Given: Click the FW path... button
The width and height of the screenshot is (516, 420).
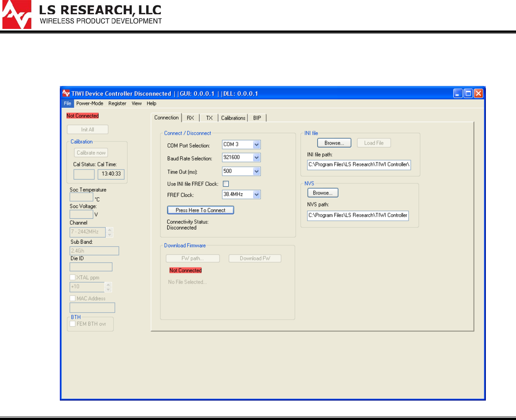Looking at the screenshot, I should click(193, 258).
